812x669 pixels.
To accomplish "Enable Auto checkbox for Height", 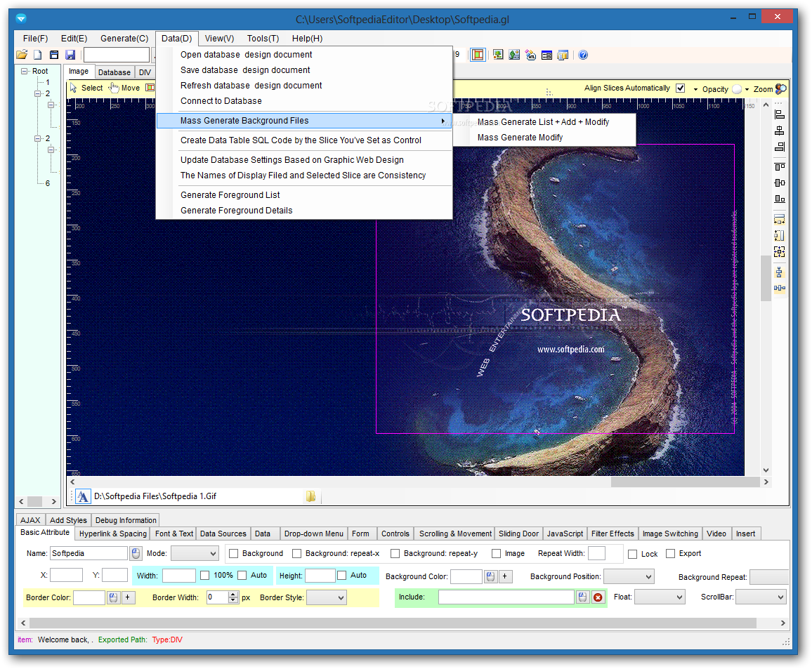I will click(x=342, y=576).
